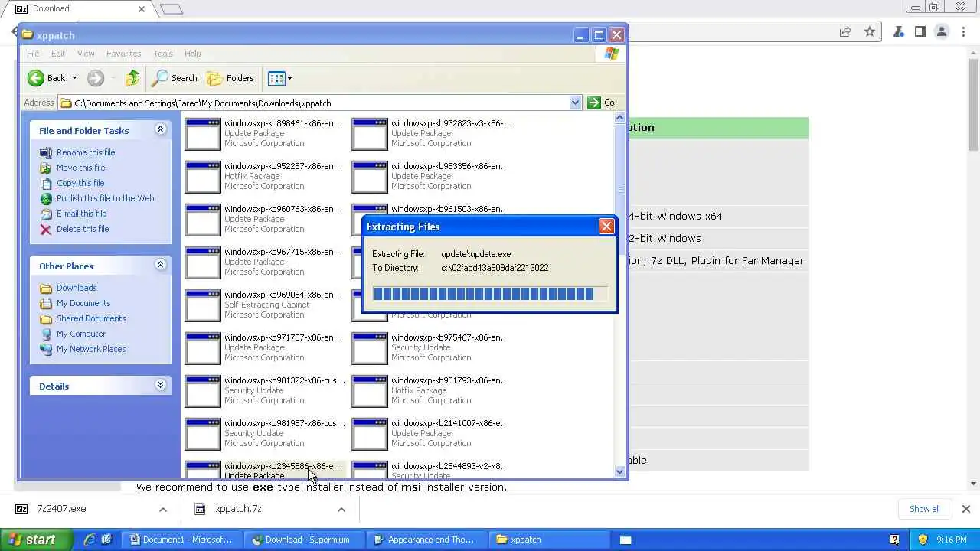980x551 pixels.
Task: Select windowsxp-kb969084-x86 cabinet icon
Action: pyautogui.click(x=203, y=305)
